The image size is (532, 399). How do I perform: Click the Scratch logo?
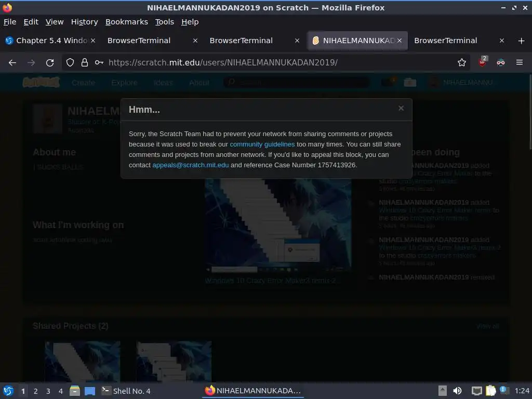[x=41, y=82]
